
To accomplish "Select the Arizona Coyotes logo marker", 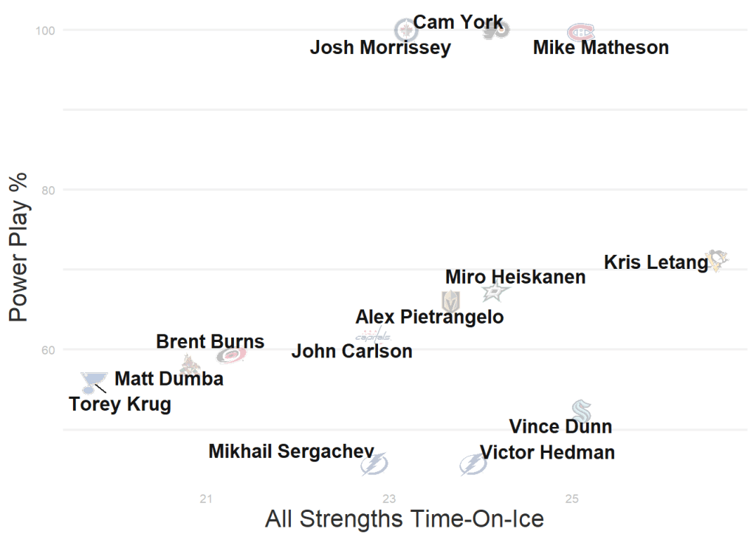I will coord(190,363).
